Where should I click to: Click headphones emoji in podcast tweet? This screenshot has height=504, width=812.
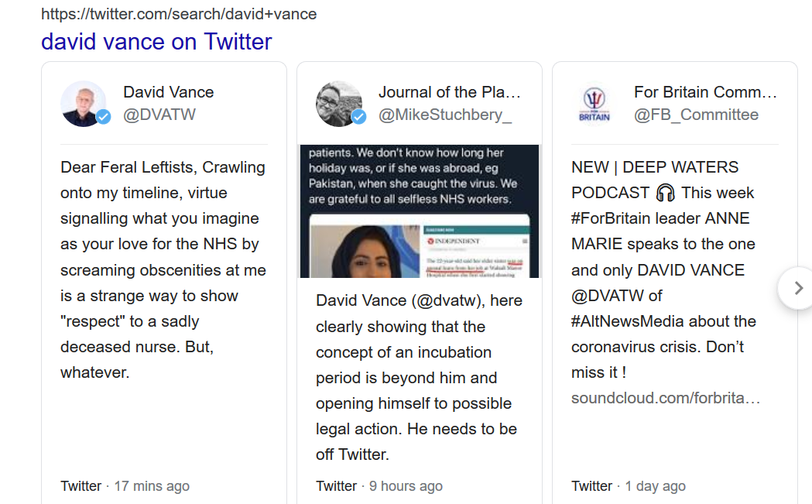(666, 194)
